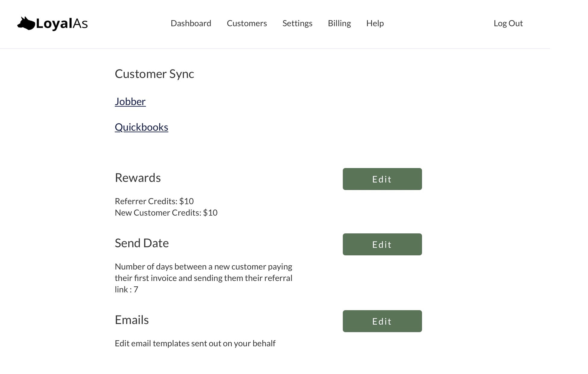
Task: Click the LoyalAs wordmark text
Action: point(62,24)
